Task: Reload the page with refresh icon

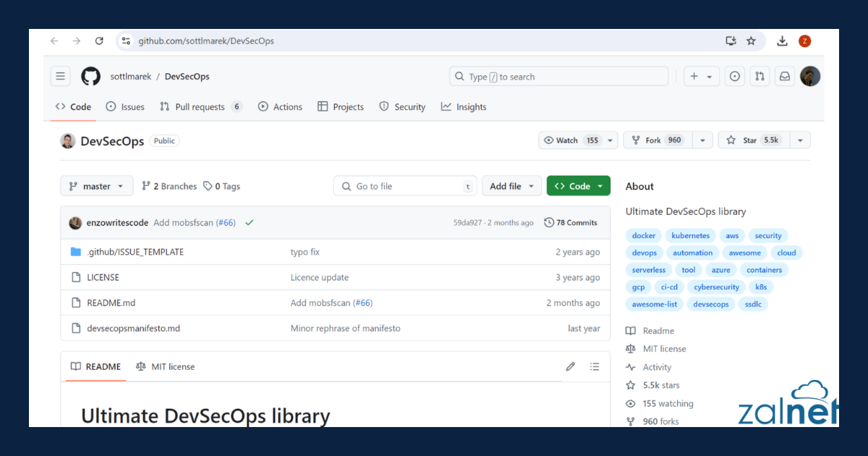Action: [x=99, y=41]
